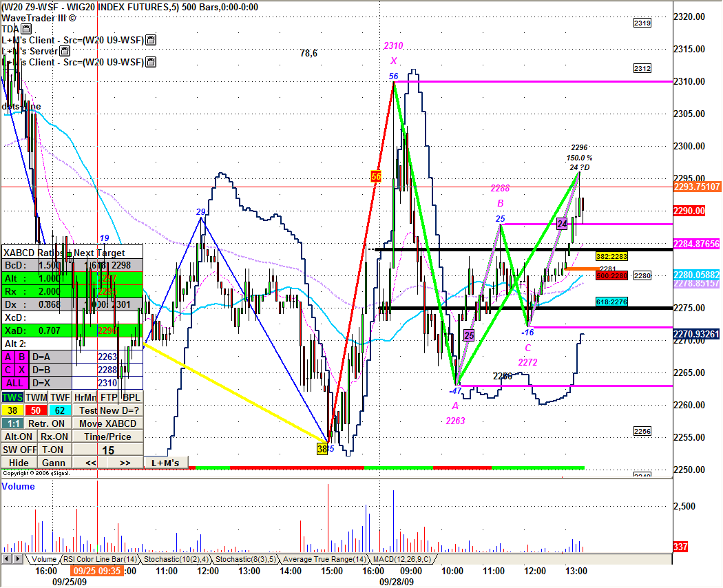Image resolution: width=723 pixels, height=588 pixels.
Task: Click the yellow 38 marker on the chart
Action: [x=322, y=449]
